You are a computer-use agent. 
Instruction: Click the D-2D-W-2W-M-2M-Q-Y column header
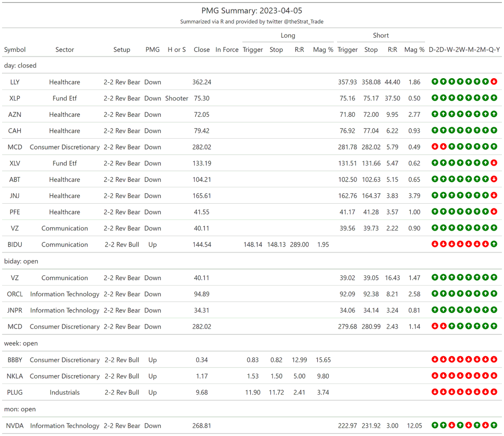point(465,50)
